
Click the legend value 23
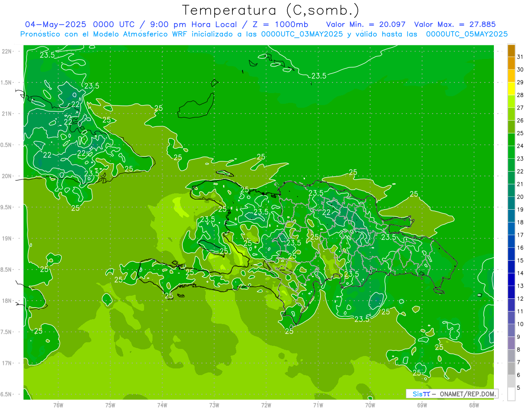pos(520,158)
